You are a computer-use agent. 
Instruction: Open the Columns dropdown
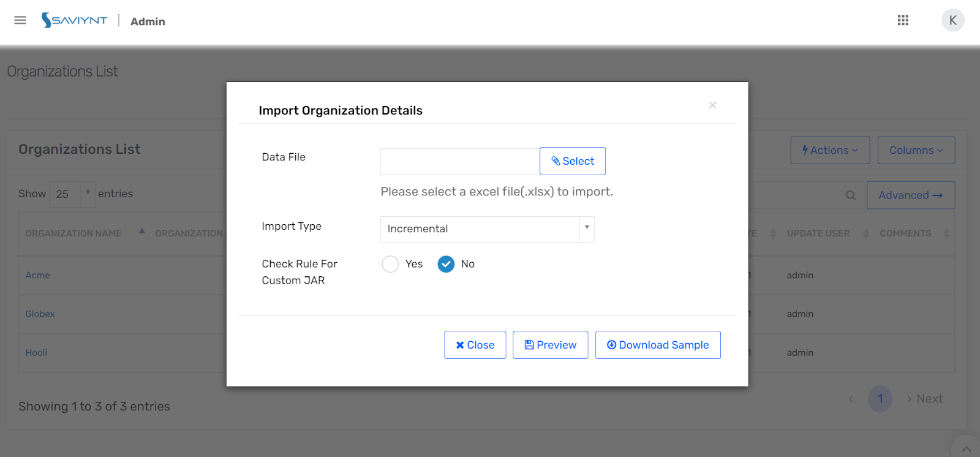(x=916, y=150)
